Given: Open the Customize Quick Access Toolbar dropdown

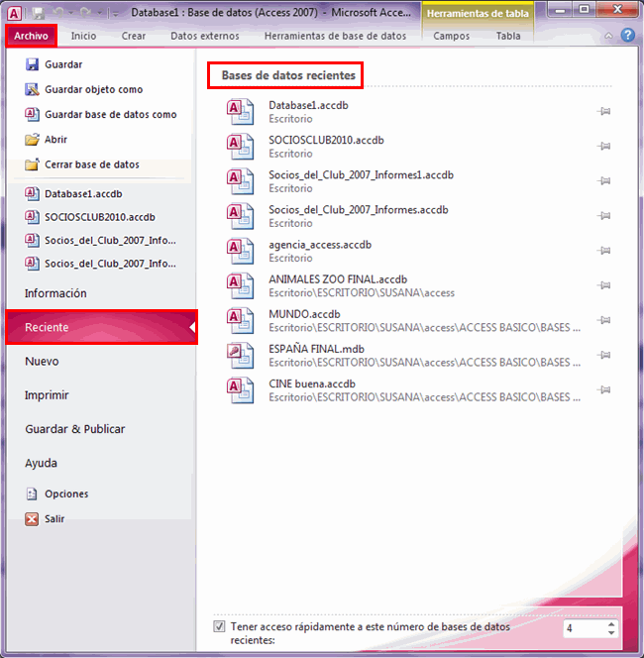Looking at the screenshot, I should point(115,14).
